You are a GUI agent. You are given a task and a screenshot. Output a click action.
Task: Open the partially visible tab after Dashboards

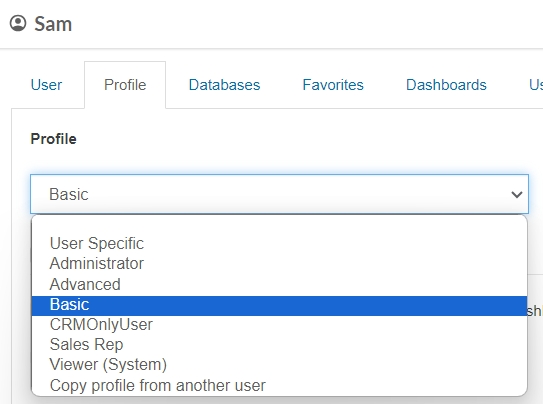tap(536, 85)
